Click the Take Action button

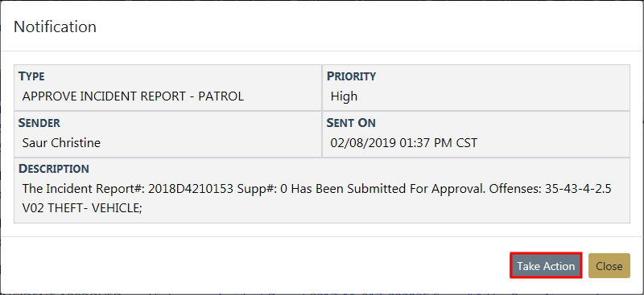(x=546, y=266)
